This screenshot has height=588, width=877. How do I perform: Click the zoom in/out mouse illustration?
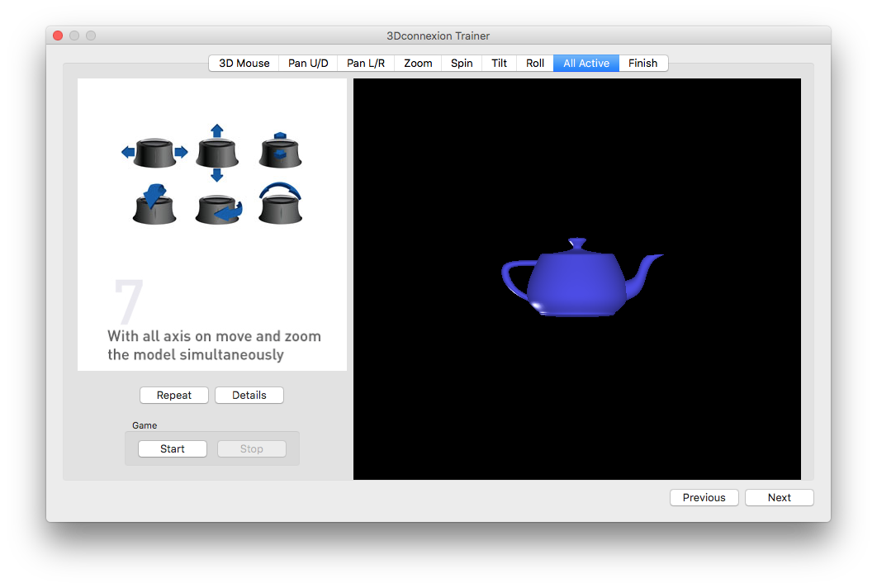(280, 151)
